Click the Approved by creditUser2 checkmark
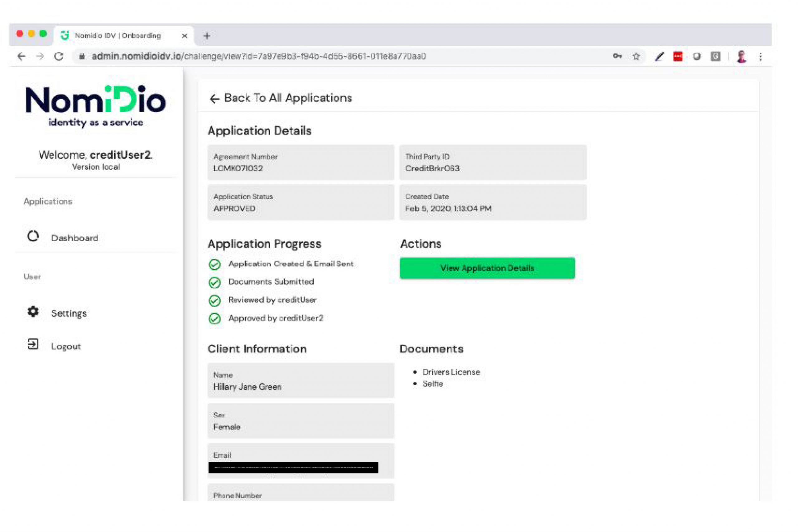The width and height of the screenshot is (798, 532). coord(214,319)
